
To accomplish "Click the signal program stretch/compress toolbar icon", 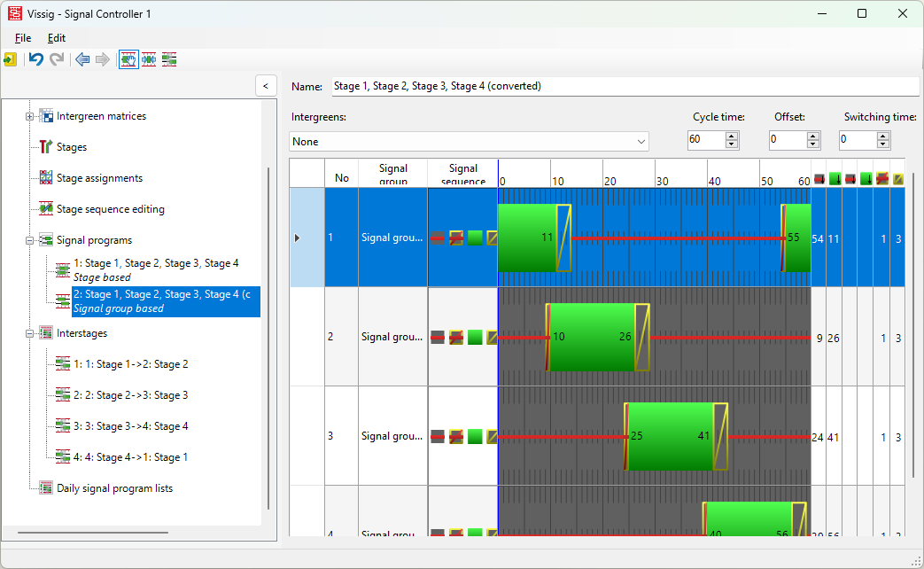I will pyautogui.click(x=149, y=59).
